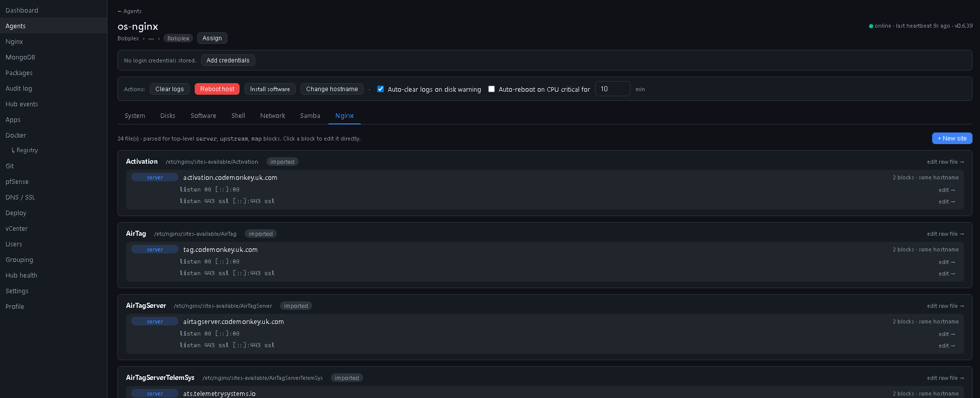Screen dimensions: 980x398
Task: Switch to the Network tab
Action: [272, 116]
